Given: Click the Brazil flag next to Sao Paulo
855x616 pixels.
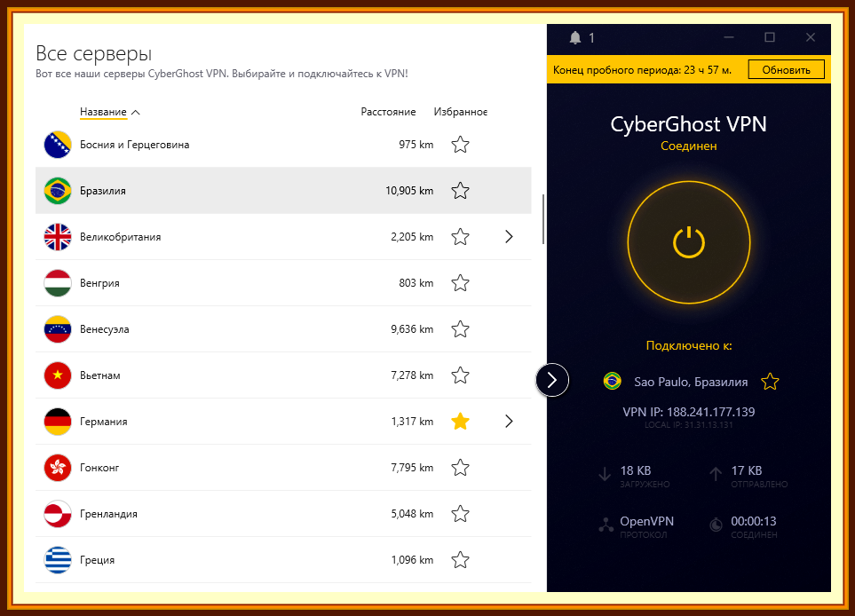Looking at the screenshot, I should pyautogui.click(x=613, y=381).
